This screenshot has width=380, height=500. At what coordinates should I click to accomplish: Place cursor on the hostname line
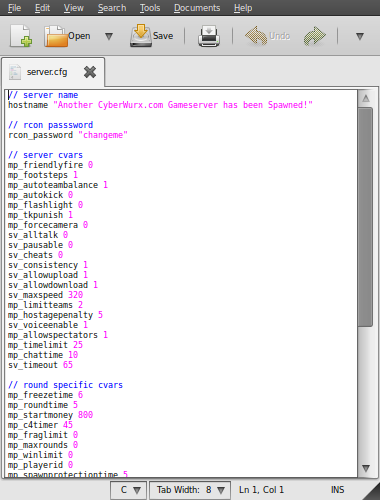click(160, 105)
